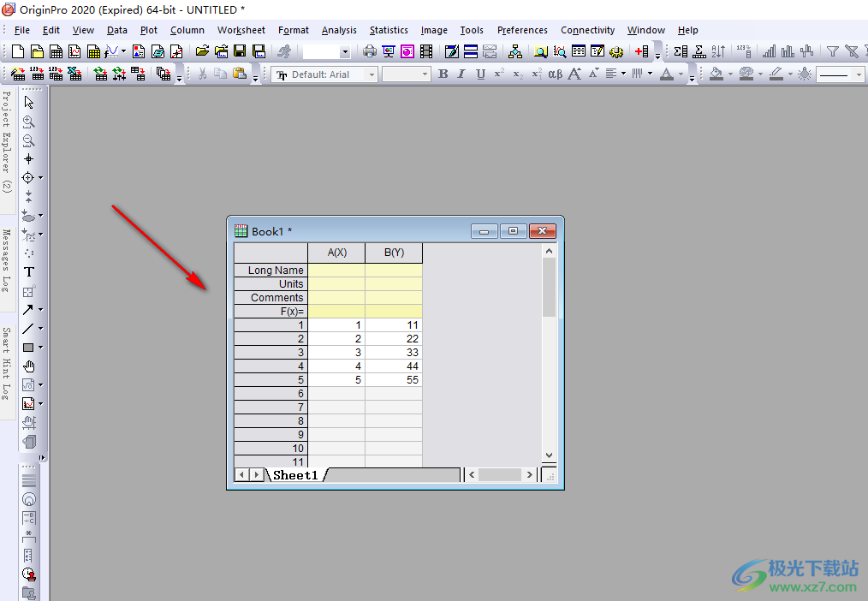Open the Messages Log side panel
The width and height of the screenshot is (868, 601).
(x=7, y=260)
